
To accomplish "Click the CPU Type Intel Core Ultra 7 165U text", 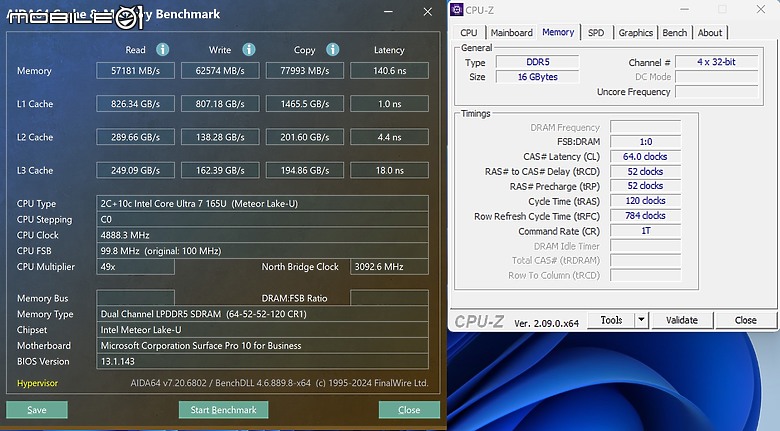I will click(x=262, y=204).
